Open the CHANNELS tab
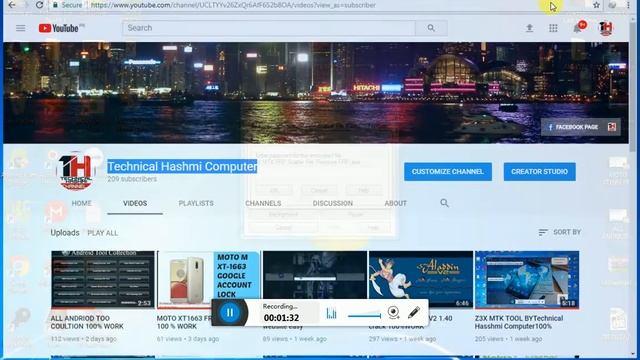Image resolution: width=640 pixels, height=360 pixels. (x=263, y=203)
